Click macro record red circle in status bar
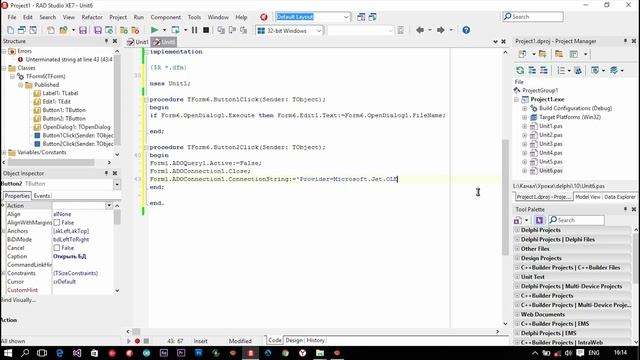This screenshot has width=640, height=360. tap(138, 341)
